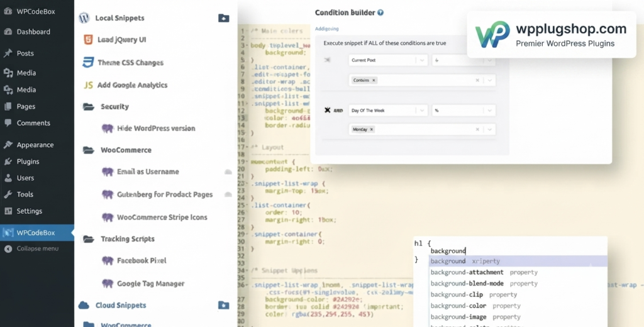Remove the Contains tag

coord(374,80)
